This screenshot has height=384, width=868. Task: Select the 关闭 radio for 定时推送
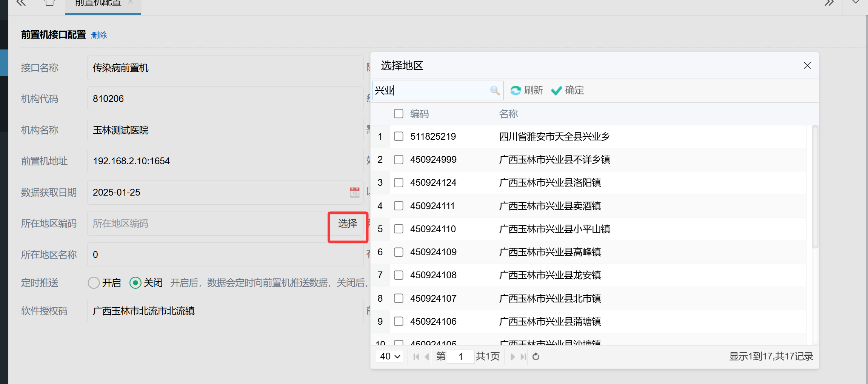pyautogui.click(x=135, y=283)
